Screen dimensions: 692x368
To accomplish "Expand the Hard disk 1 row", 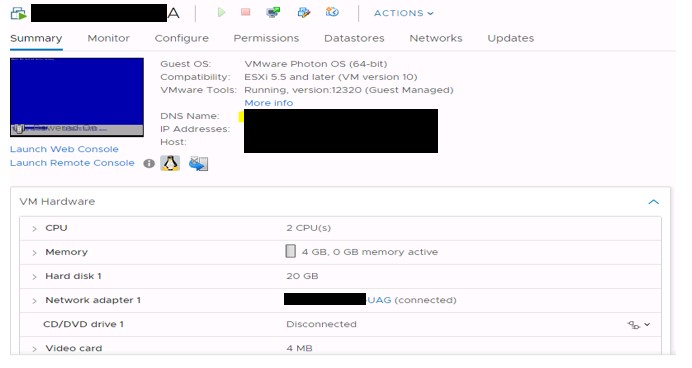I will coord(34,277).
